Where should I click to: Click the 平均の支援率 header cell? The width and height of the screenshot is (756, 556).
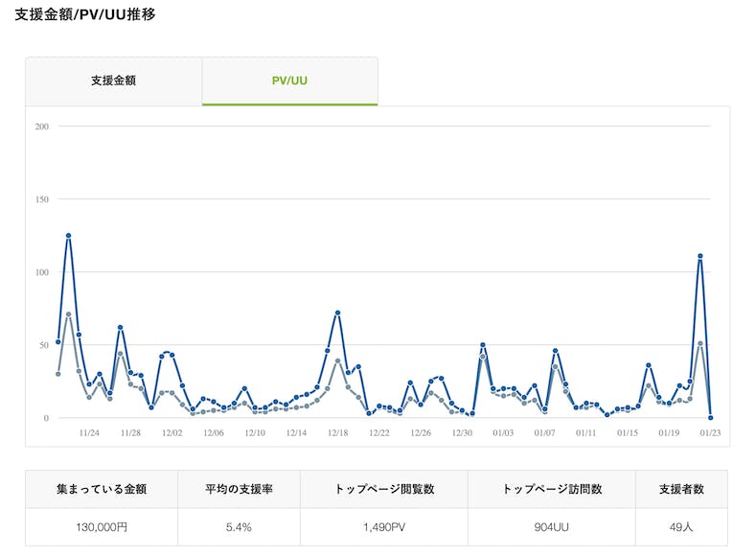tap(239, 489)
